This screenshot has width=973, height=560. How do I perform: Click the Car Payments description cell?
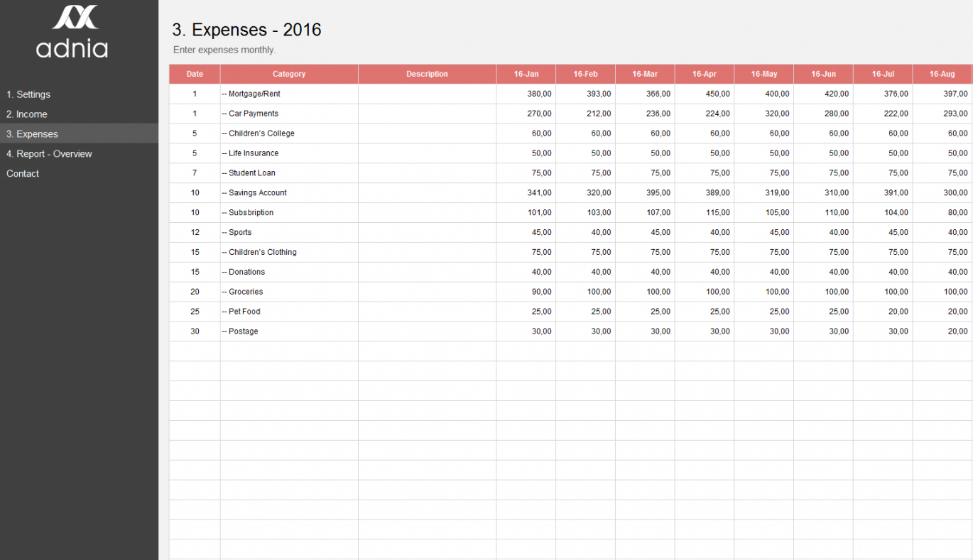click(427, 114)
